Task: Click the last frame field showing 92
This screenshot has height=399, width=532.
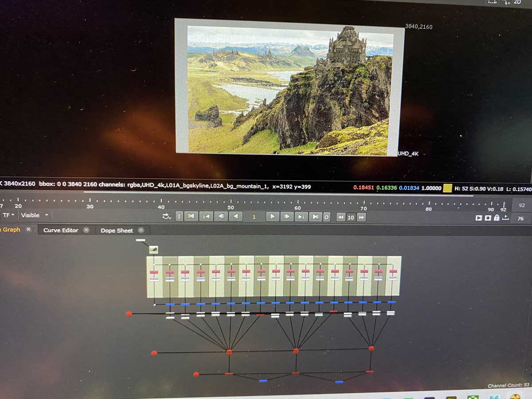Action: (x=522, y=205)
